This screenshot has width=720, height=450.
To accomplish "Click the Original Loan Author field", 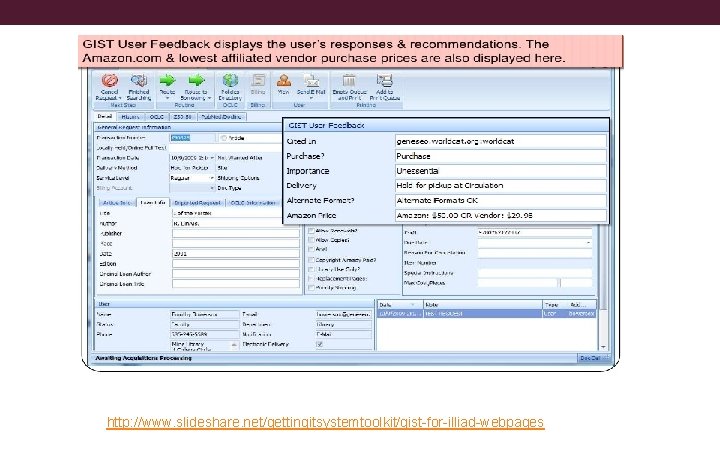I will point(236,274).
